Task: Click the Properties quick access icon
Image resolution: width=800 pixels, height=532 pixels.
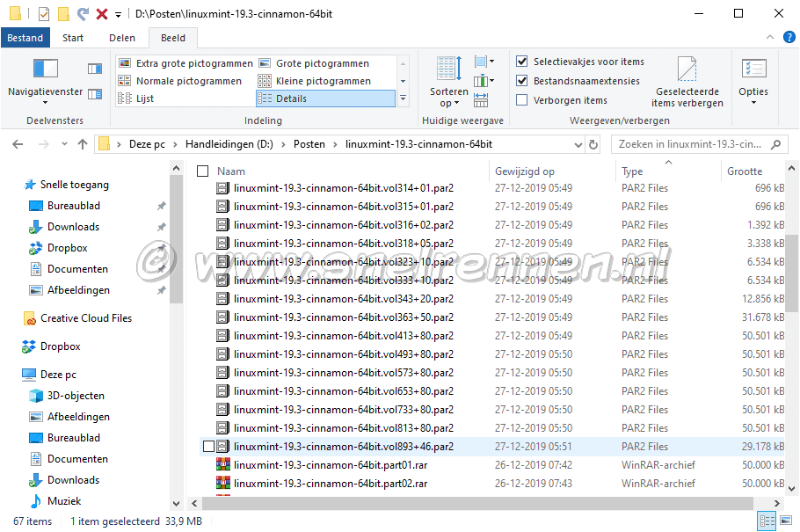Action: (44, 14)
